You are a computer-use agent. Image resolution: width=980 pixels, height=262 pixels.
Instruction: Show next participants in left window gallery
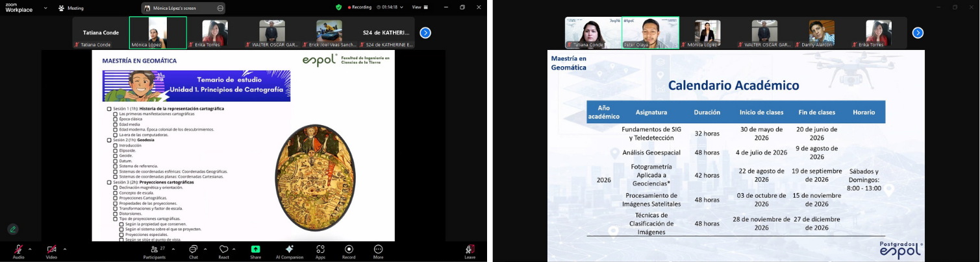pos(425,32)
